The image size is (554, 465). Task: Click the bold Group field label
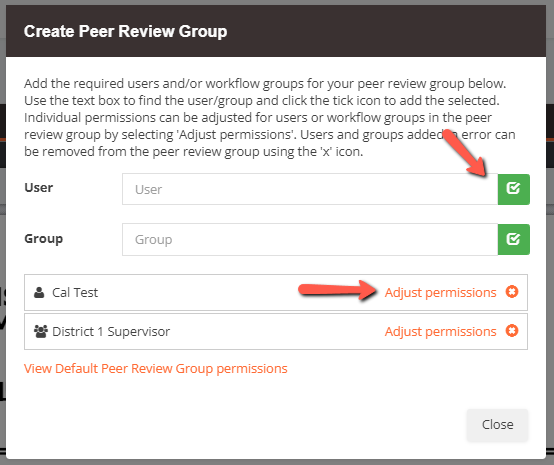coord(43,239)
